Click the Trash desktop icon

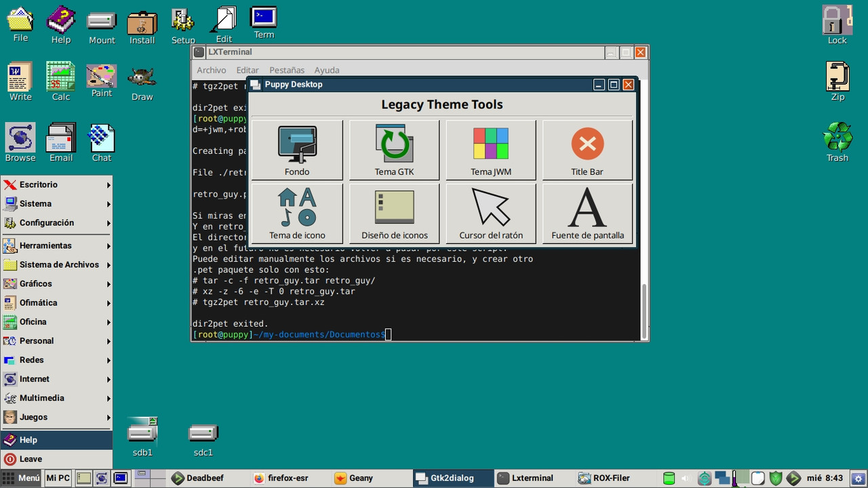point(837,142)
